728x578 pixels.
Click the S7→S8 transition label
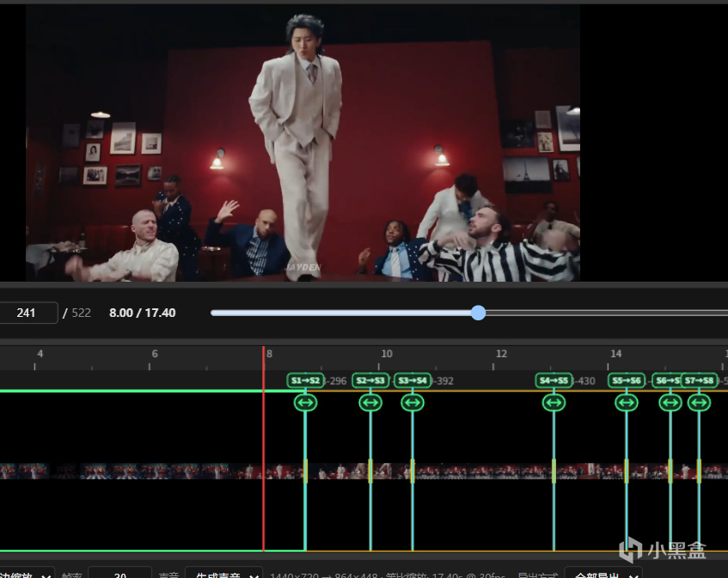click(699, 380)
